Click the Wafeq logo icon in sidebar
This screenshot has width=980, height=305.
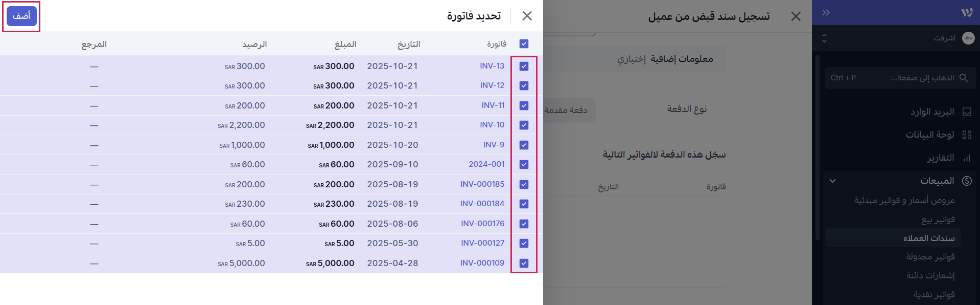[966, 12]
